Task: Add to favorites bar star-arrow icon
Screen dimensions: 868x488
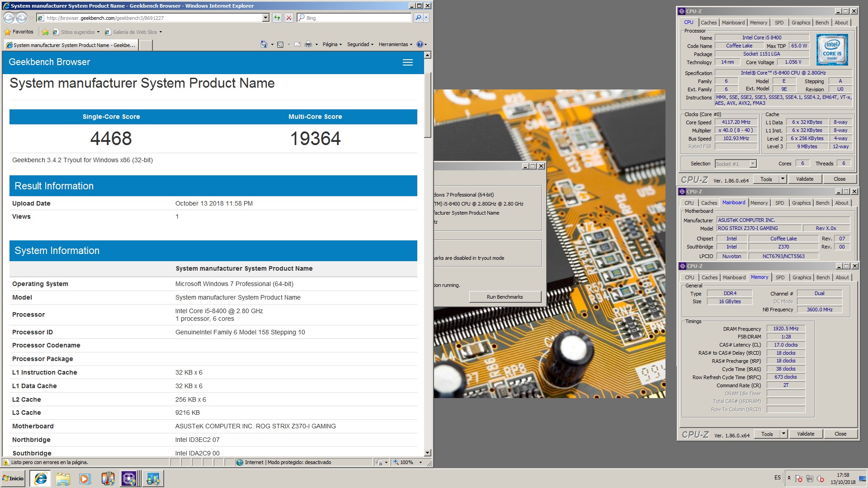Action: point(45,32)
